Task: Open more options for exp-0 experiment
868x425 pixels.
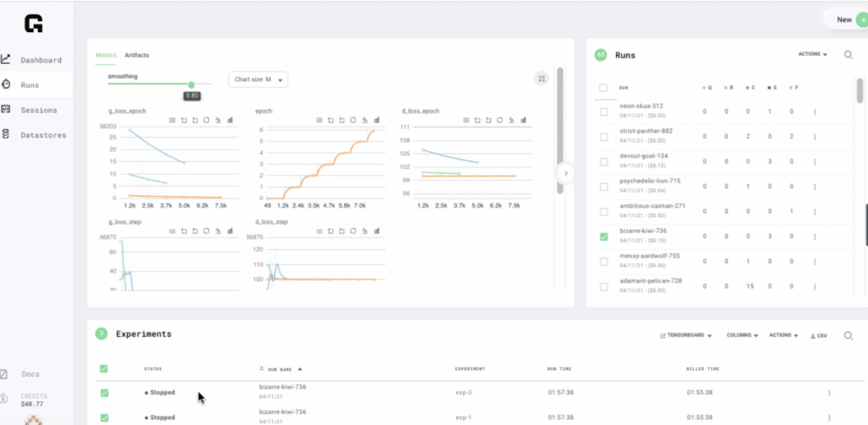Action: click(x=829, y=393)
